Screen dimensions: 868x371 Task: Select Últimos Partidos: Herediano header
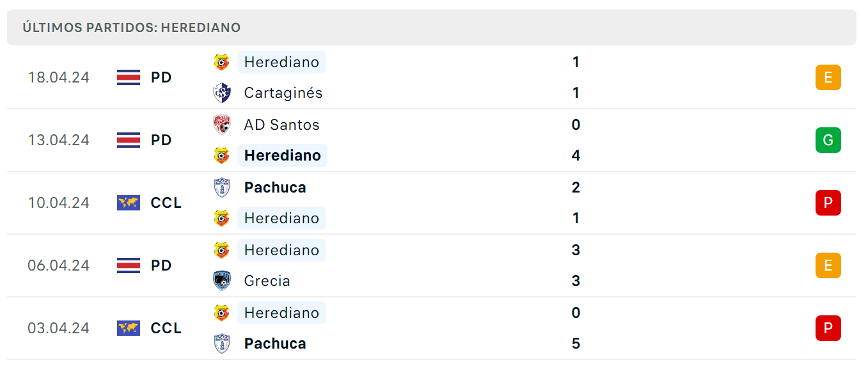[x=131, y=28]
